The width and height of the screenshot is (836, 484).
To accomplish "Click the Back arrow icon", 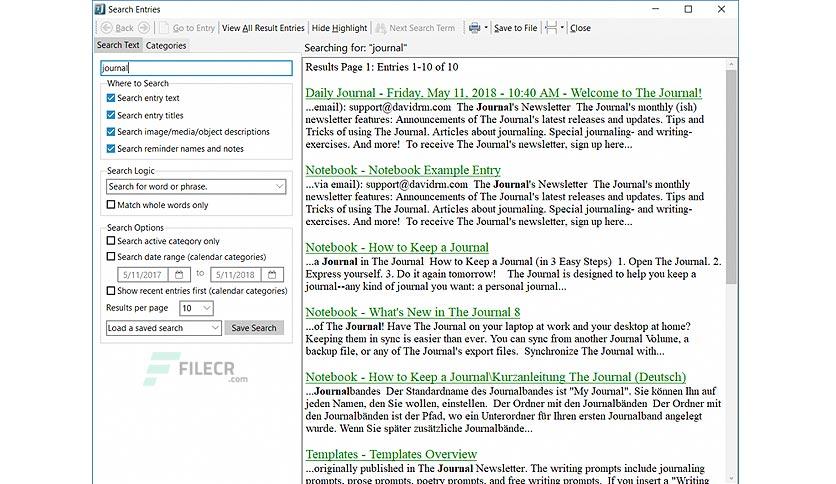I will pyautogui.click(x=107, y=28).
